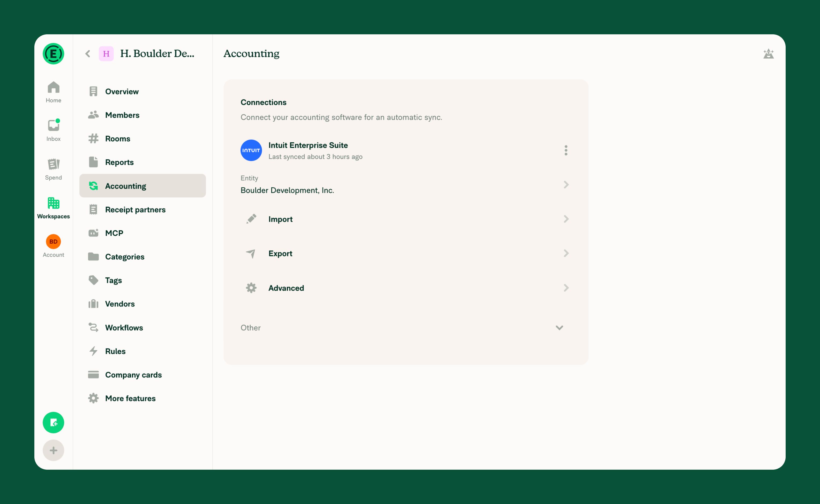Click 'Last synced about 3 hours ago' text
The width and height of the screenshot is (820, 504).
315,157
